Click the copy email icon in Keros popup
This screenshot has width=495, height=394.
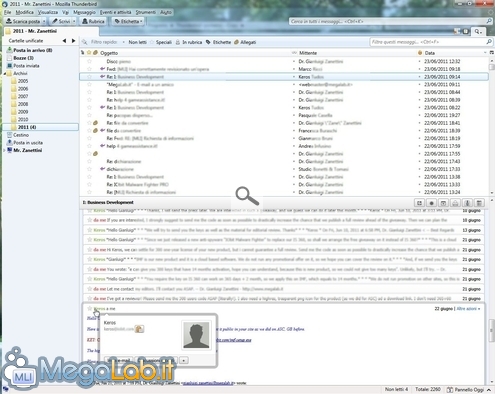coord(139,329)
